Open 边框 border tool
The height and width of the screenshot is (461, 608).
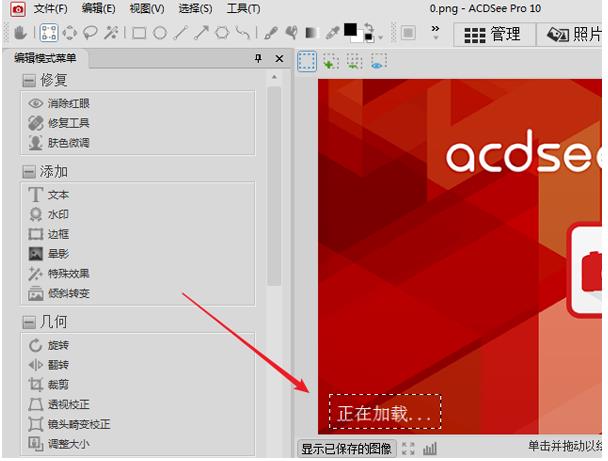(48, 234)
